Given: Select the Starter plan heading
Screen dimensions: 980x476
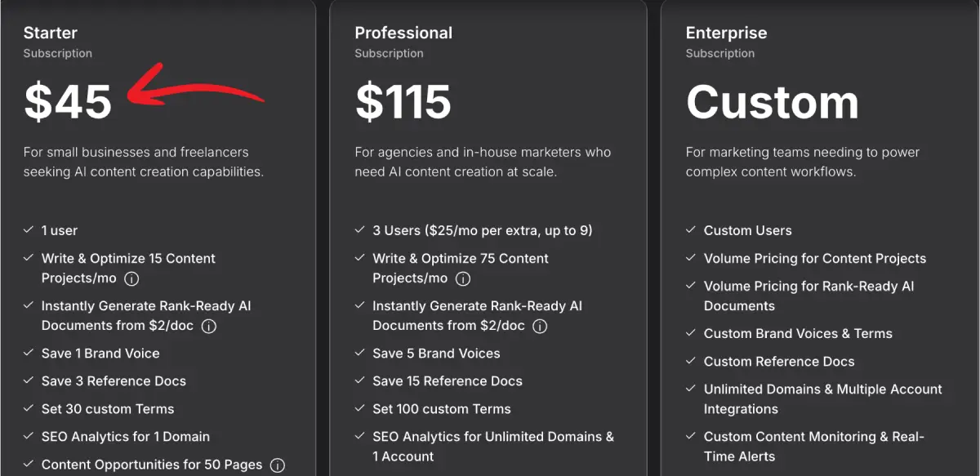Looking at the screenshot, I should [x=51, y=33].
